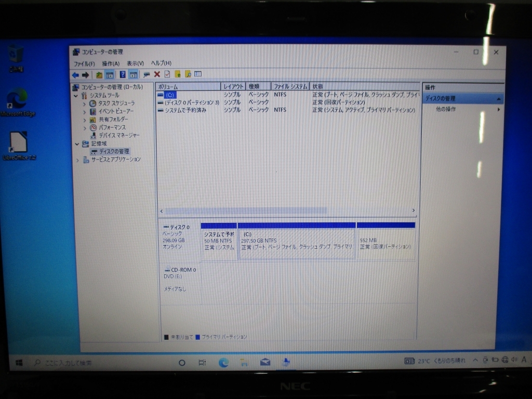Open デバイス マネージャー in the tree

(119, 136)
